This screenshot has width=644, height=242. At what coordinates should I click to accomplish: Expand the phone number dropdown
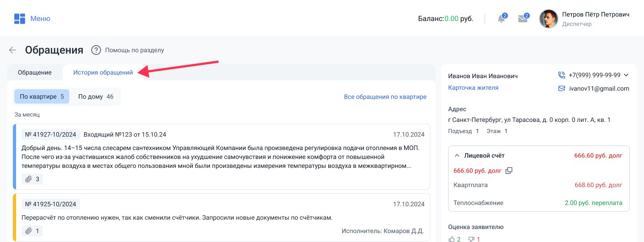click(626, 75)
